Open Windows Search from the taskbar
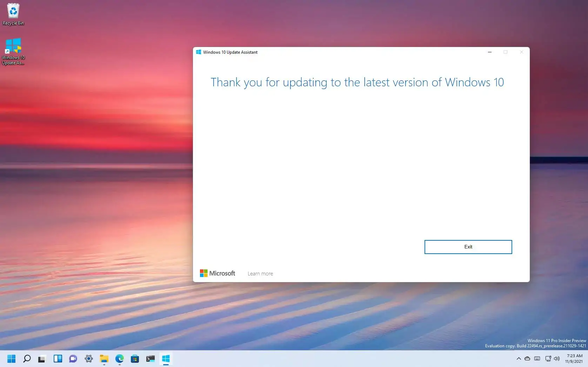The image size is (588, 367). (26, 359)
